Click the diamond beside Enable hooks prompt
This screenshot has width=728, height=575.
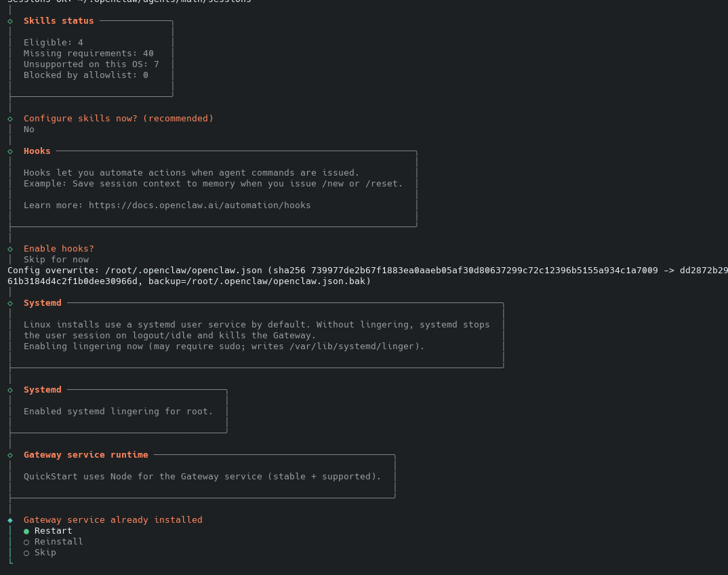(10, 249)
